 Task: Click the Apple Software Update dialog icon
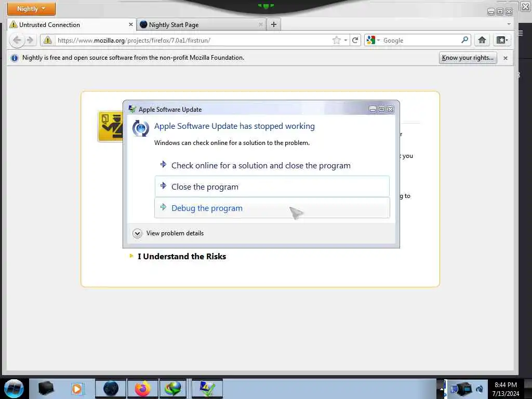pyautogui.click(x=140, y=128)
